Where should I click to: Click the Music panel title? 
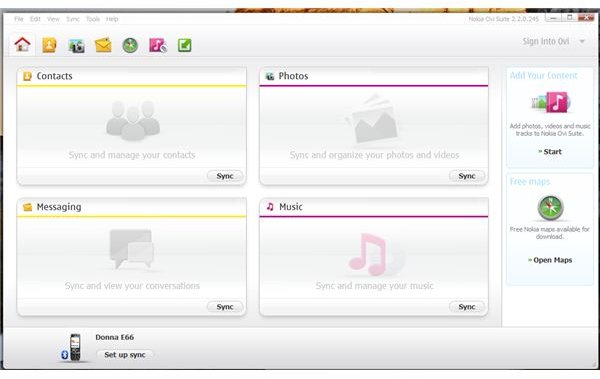point(291,207)
